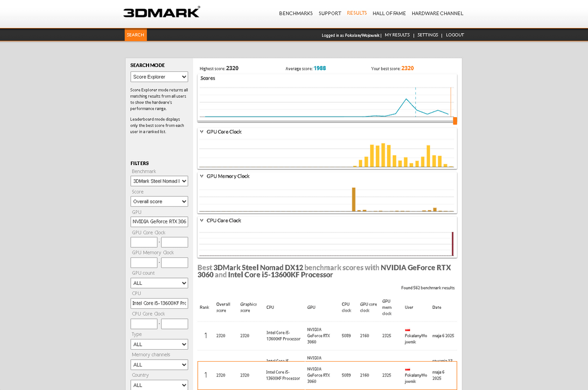The height and width of the screenshot is (390, 588).
Task: Click CPU clock 5089 in first row
Action: point(346,336)
